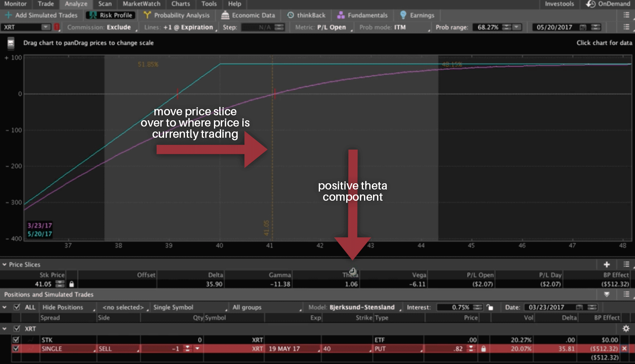Collapse the XRT group chevron

click(4, 328)
